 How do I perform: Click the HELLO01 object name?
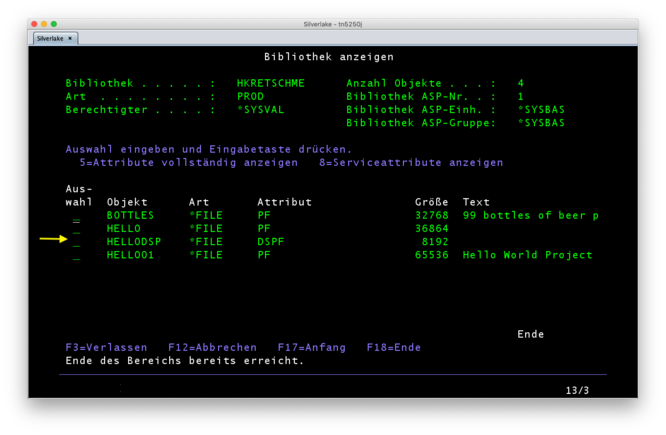[130, 255]
